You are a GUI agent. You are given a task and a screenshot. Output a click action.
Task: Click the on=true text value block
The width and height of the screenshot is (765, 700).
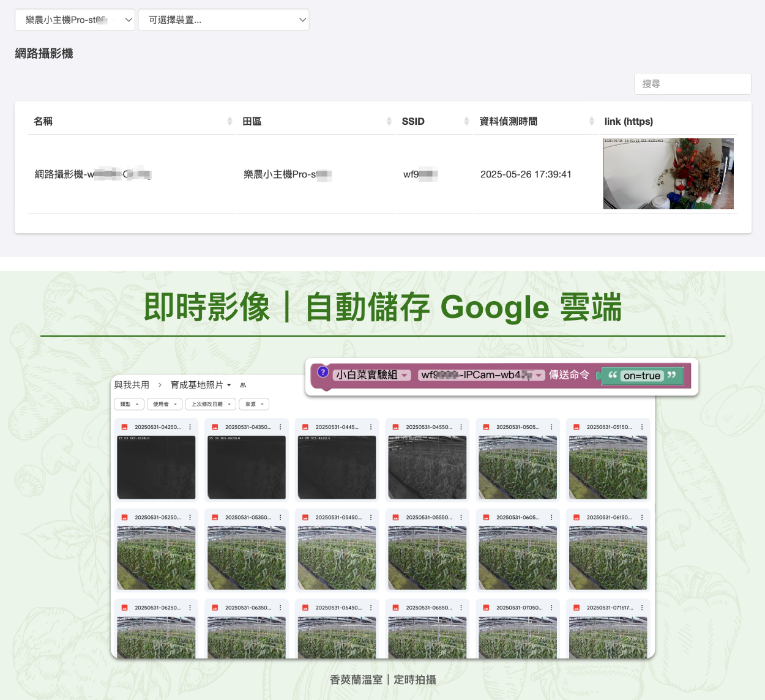[641, 376]
